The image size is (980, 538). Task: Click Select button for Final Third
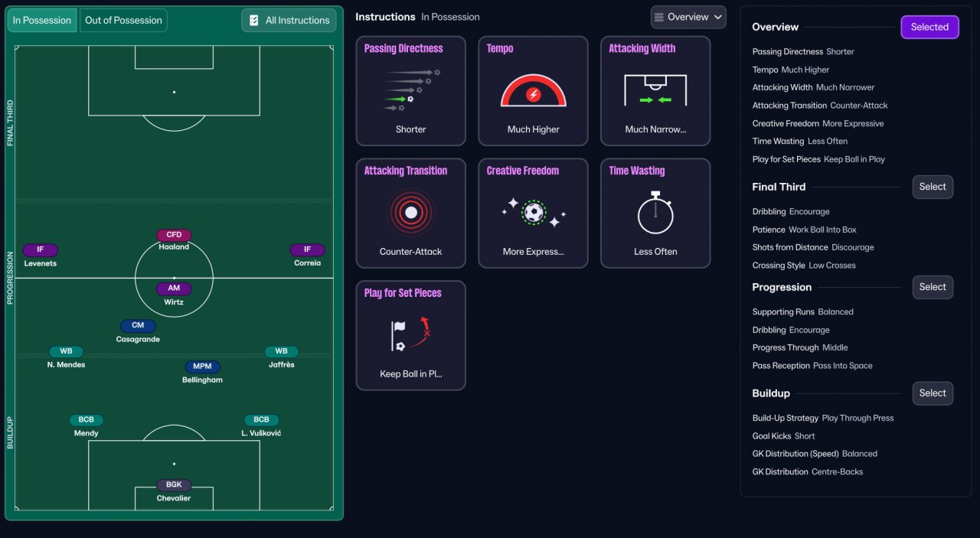pos(933,187)
